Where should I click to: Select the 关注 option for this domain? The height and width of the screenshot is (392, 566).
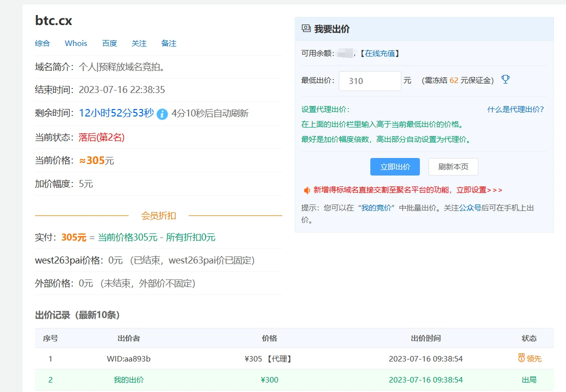coord(139,43)
